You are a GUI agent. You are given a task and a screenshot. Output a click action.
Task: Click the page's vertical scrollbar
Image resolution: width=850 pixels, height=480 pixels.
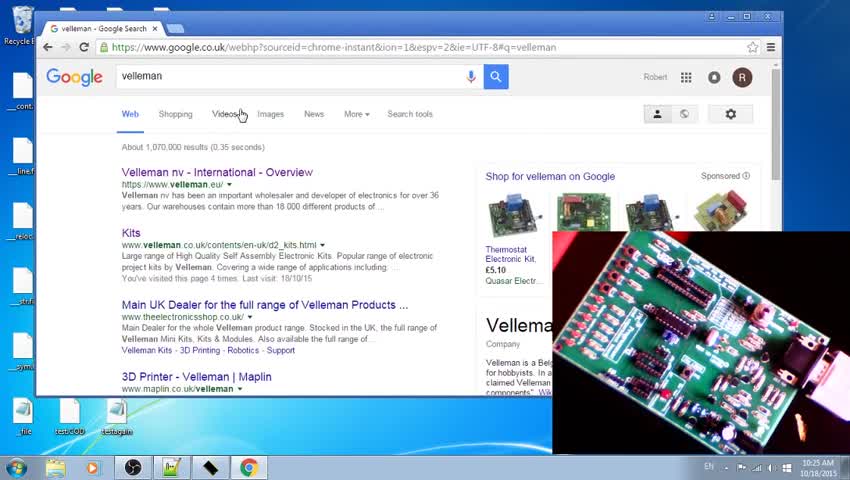[x=776, y=126]
